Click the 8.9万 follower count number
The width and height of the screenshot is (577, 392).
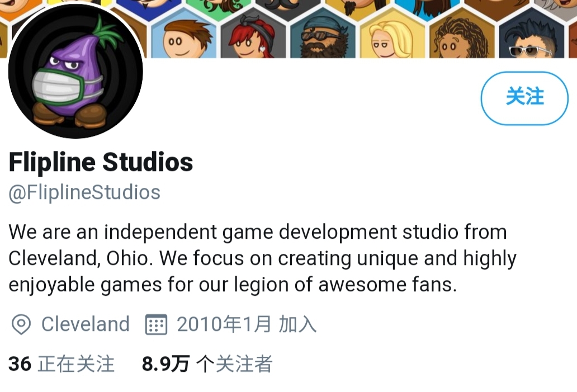[165, 363]
